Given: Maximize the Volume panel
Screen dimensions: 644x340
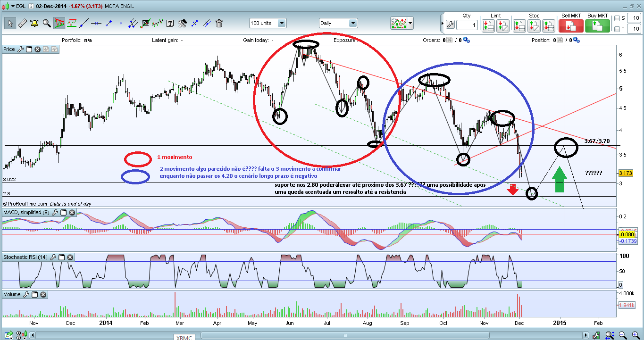Looking at the screenshot, I should tap(35, 295).
